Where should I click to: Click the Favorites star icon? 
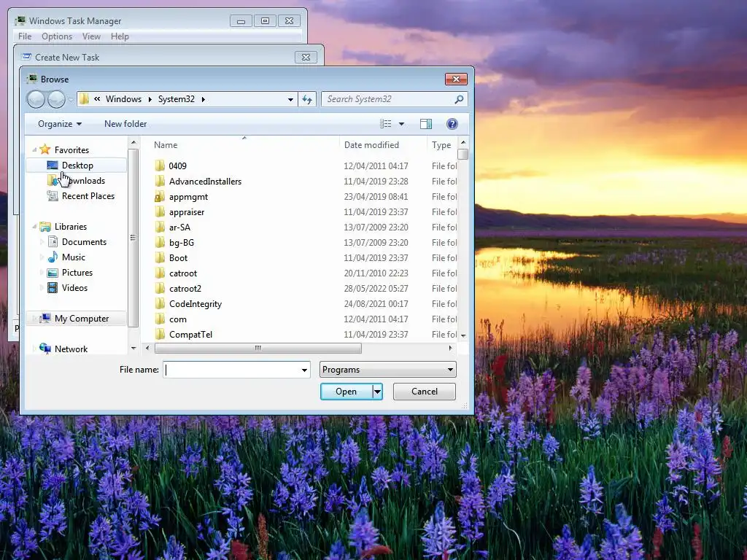point(45,149)
